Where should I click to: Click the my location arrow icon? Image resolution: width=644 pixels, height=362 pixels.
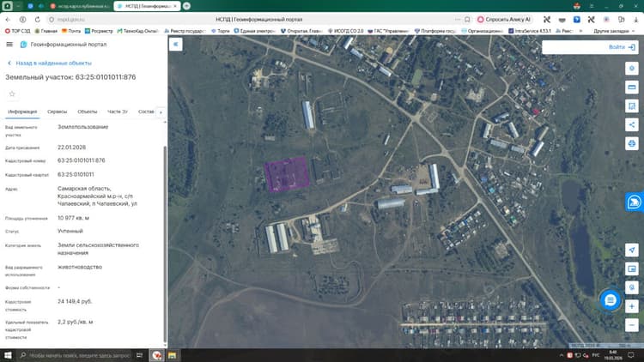[632, 250]
